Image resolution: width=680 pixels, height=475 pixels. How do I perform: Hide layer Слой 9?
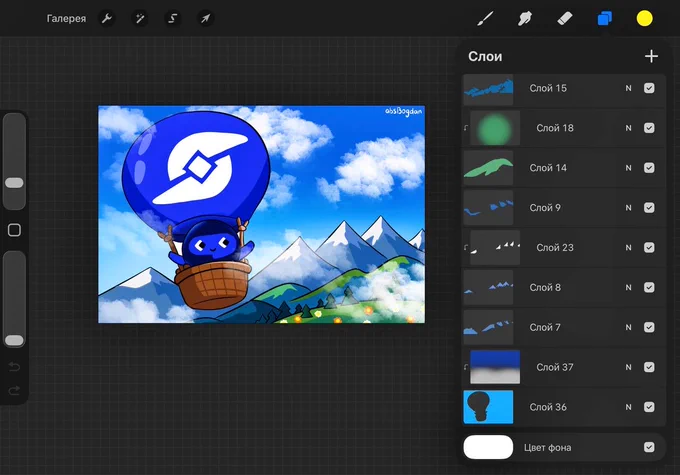point(649,208)
